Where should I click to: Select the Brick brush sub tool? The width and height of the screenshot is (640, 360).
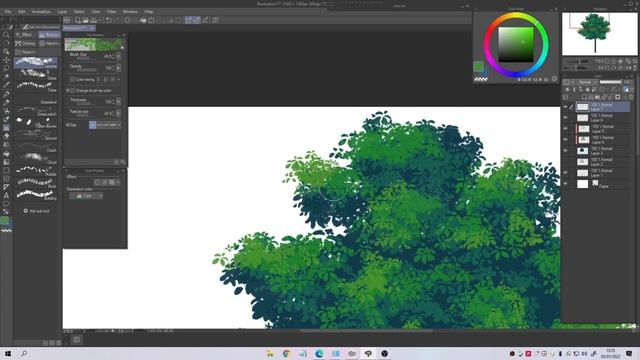(x=36, y=182)
